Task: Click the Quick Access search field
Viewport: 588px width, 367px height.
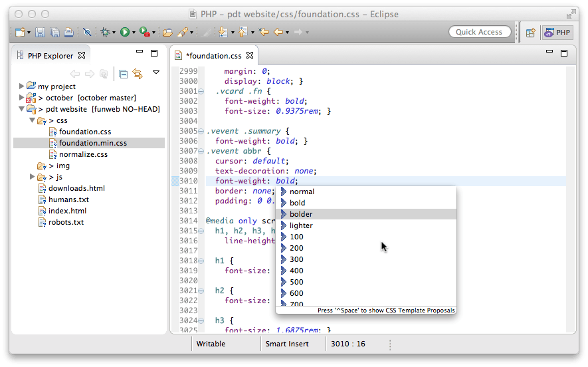Action: [x=479, y=32]
